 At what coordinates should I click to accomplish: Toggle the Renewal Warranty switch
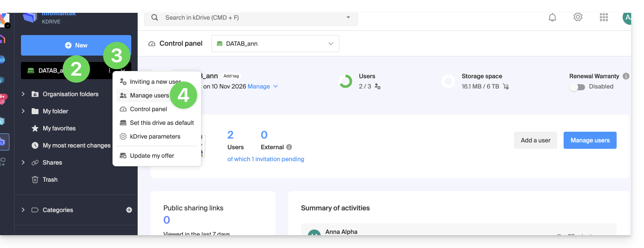[577, 87]
